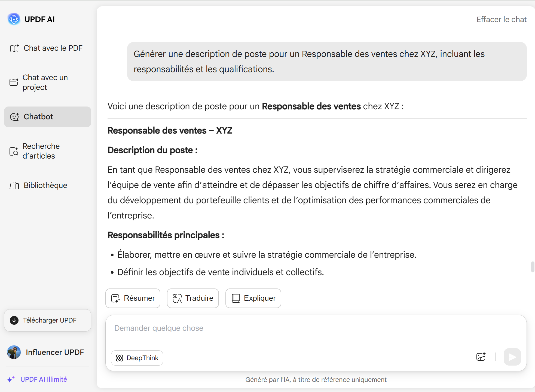Screen dimensions: 535x392
Task: Click Effacer le chat
Action: [502, 19]
